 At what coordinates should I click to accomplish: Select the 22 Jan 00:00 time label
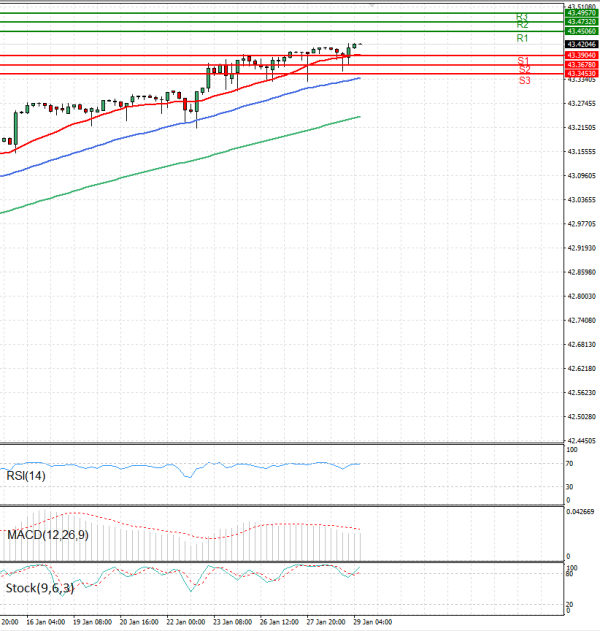(187, 620)
